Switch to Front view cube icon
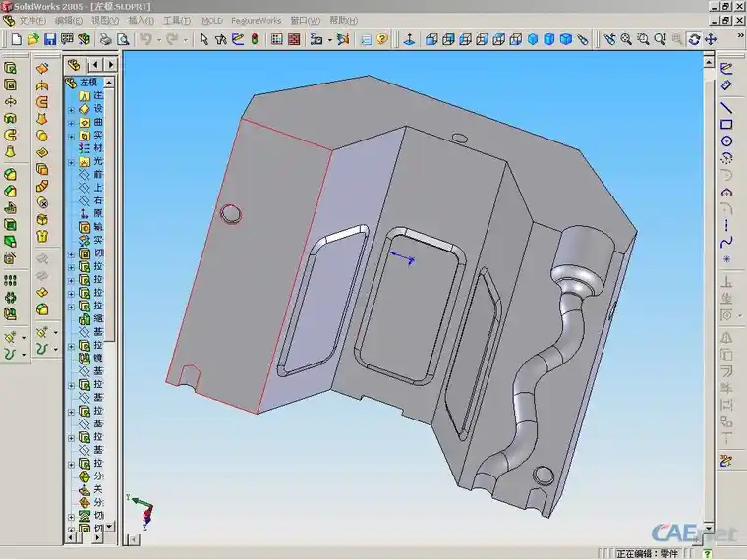Image resolution: width=747 pixels, height=560 pixels. (x=431, y=39)
